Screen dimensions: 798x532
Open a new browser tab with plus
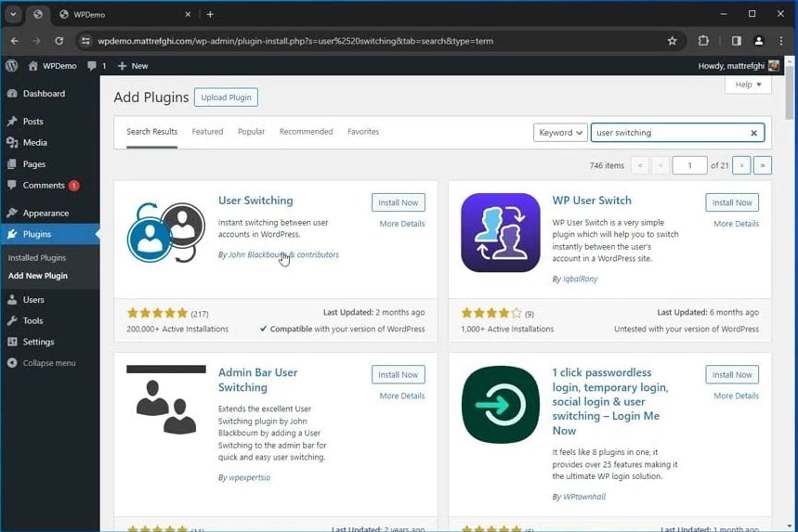pos(210,14)
